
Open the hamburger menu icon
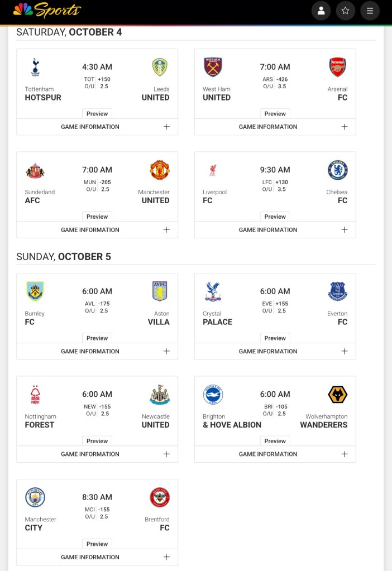tap(370, 11)
